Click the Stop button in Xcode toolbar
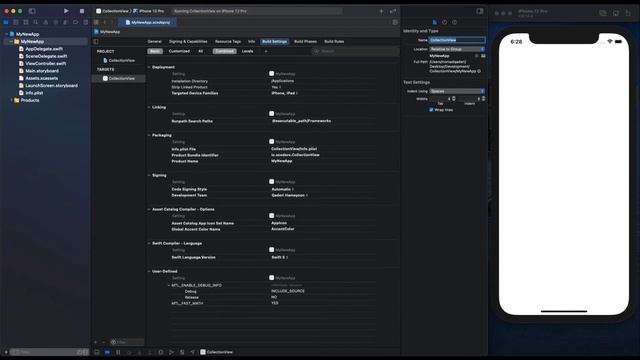The image size is (640, 360). coord(82,11)
